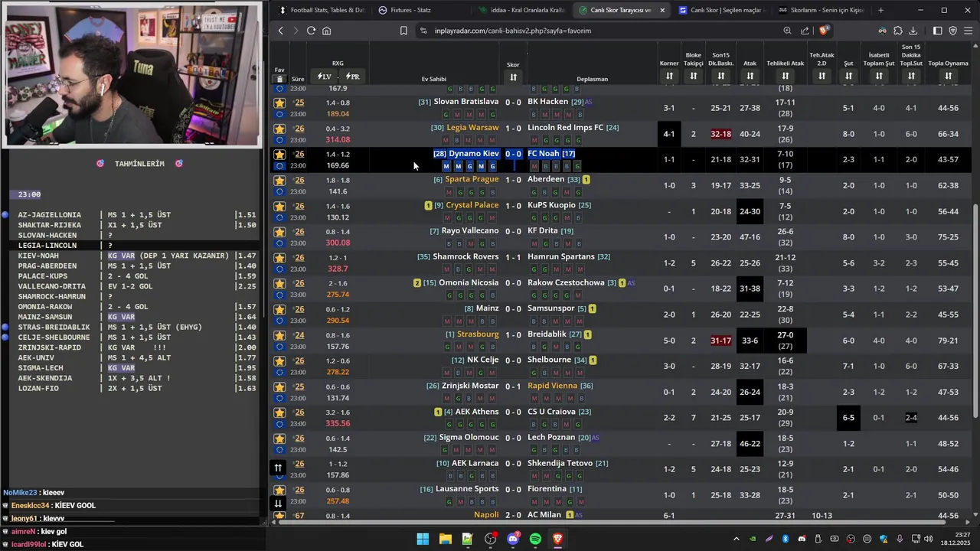Image resolution: width=980 pixels, height=551 pixels.
Task: Switch to Canlı Skor | Seçilen maçlar tab
Action: pyautogui.click(x=720, y=10)
